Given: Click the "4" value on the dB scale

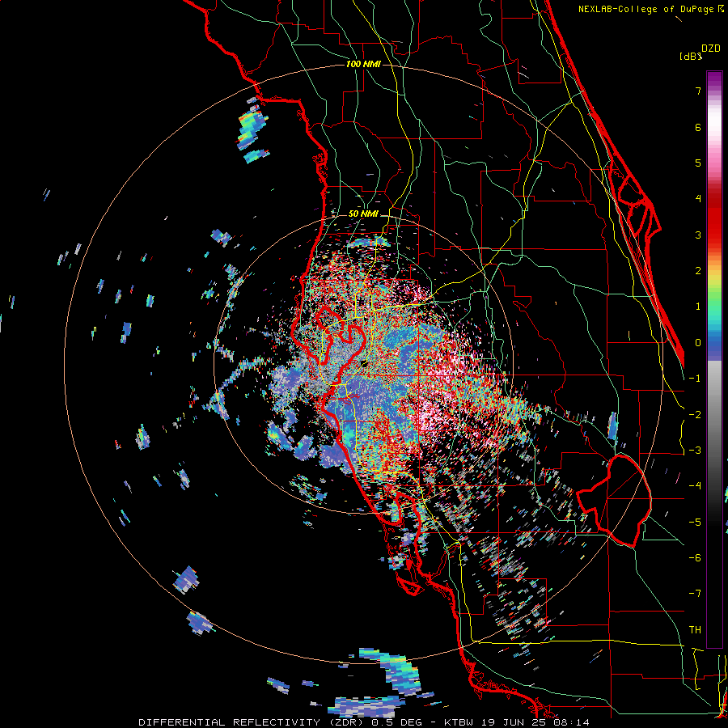Looking at the screenshot, I should pos(698,199).
